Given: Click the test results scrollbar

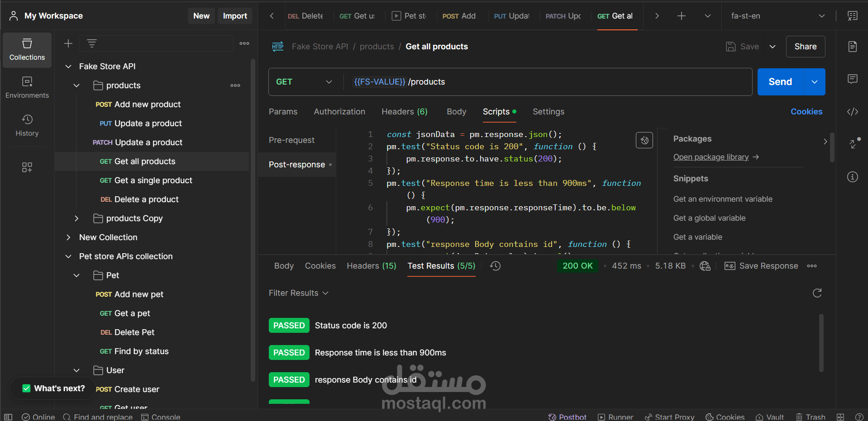Looking at the screenshot, I should coord(821,343).
